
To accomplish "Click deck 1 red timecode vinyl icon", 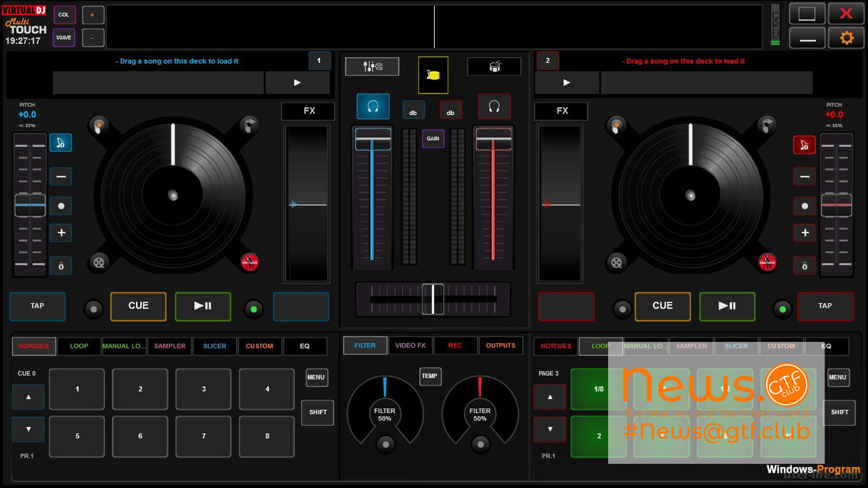I will pyautogui.click(x=250, y=262).
